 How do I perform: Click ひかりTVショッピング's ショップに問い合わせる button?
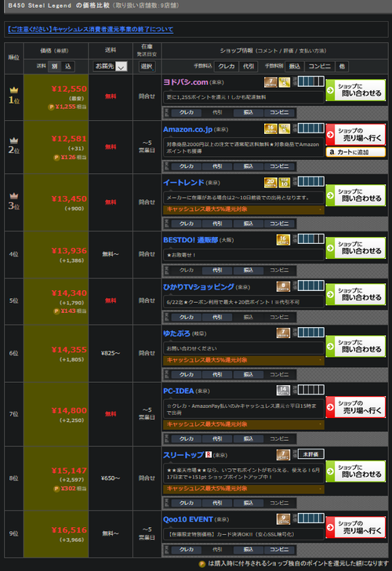pos(356,294)
